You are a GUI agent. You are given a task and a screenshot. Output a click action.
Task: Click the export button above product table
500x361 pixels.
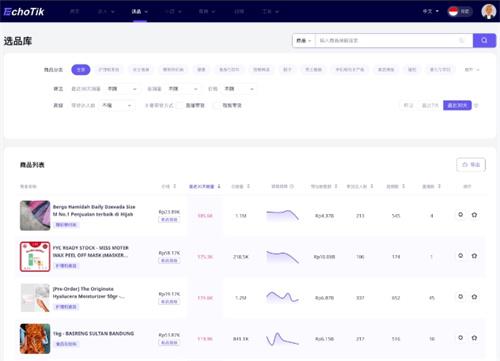pos(471,165)
